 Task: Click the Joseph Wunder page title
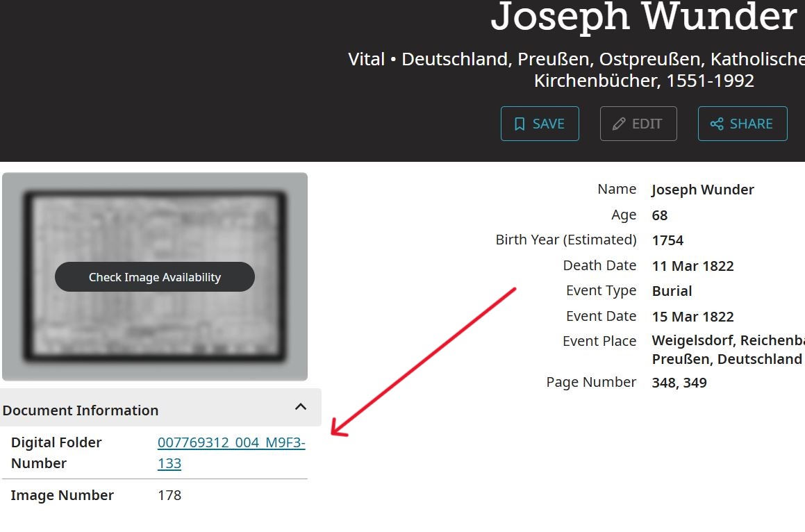click(x=645, y=17)
